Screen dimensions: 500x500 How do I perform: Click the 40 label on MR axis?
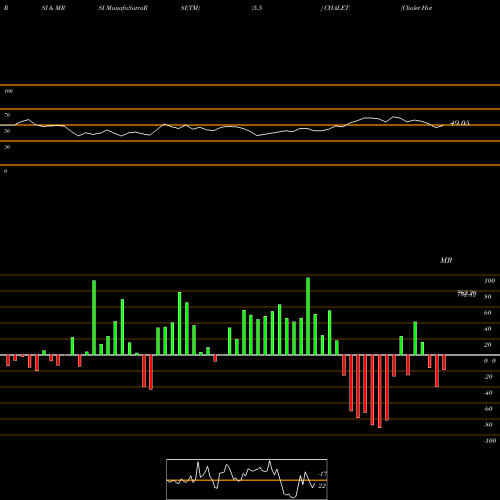pos(488,329)
